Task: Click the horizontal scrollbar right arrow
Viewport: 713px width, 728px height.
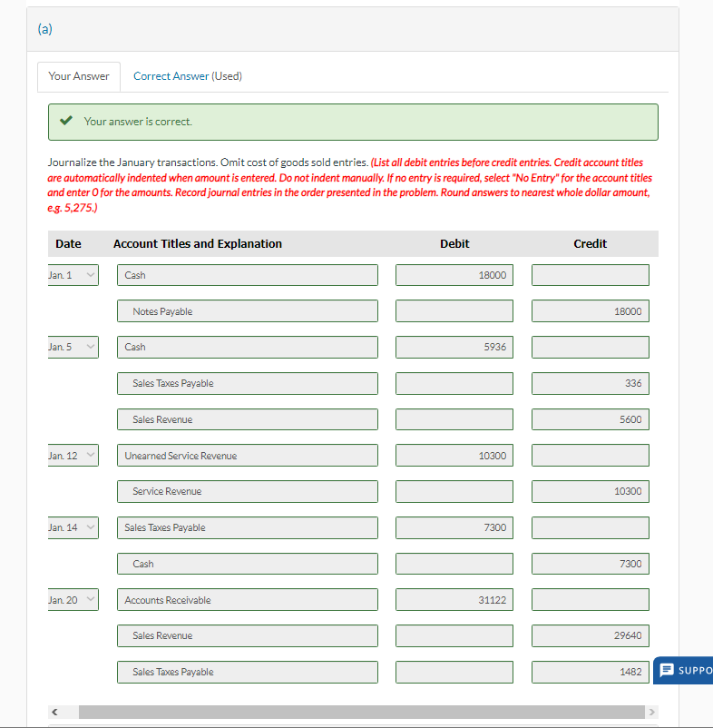Action: [651, 712]
